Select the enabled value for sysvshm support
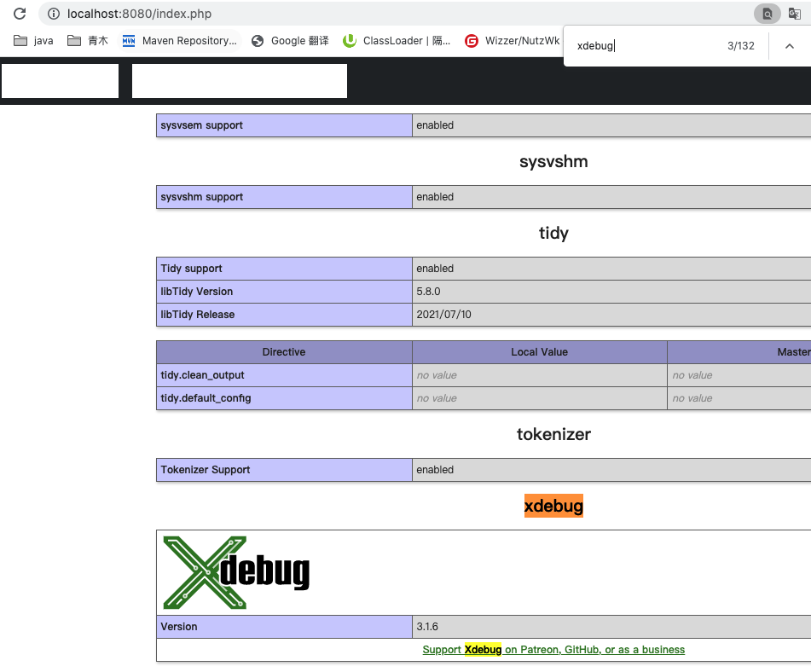The width and height of the screenshot is (811, 672). pyautogui.click(x=435, y=197)
